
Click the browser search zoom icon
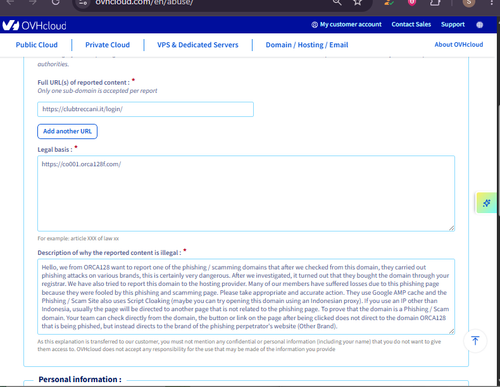337,3
